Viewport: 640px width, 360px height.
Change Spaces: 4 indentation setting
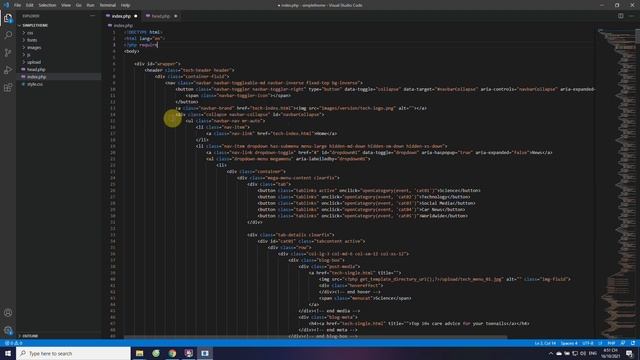[569, 343]
